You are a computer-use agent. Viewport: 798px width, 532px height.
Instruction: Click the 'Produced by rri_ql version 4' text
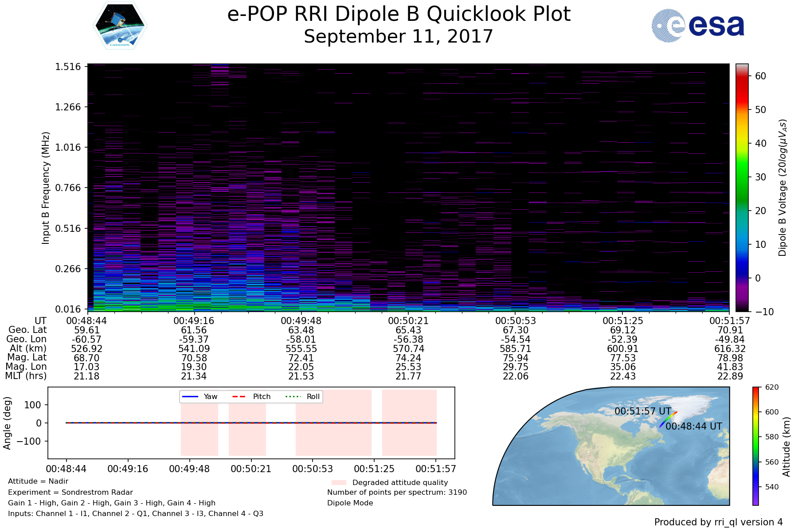point(718,522)
